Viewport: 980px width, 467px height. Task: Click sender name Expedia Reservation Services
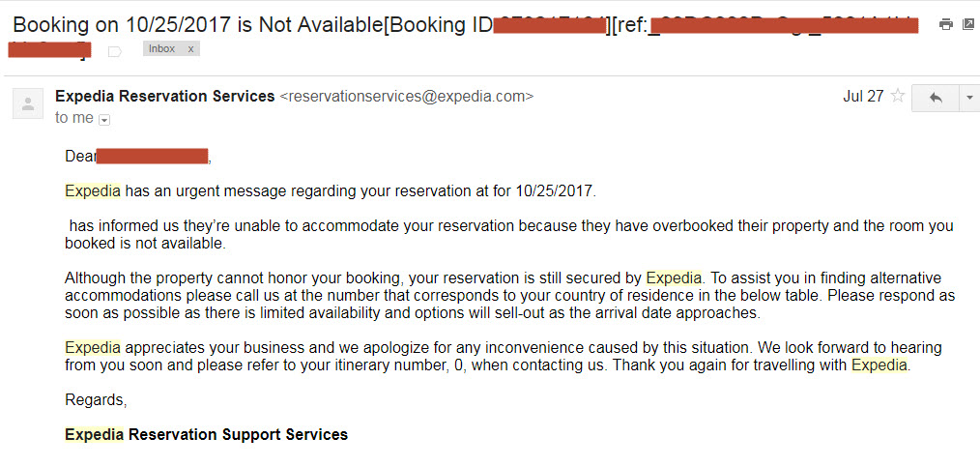pos(165,97)
